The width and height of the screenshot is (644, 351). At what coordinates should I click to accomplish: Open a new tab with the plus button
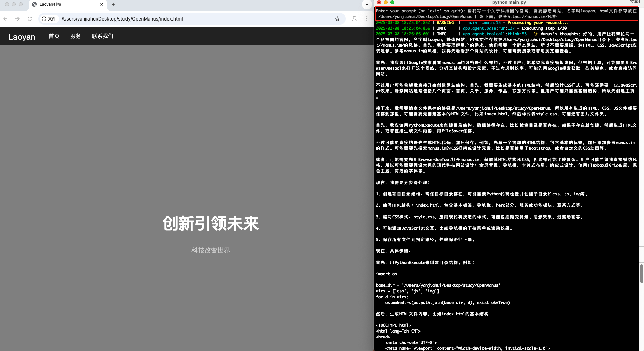[114, 4]
